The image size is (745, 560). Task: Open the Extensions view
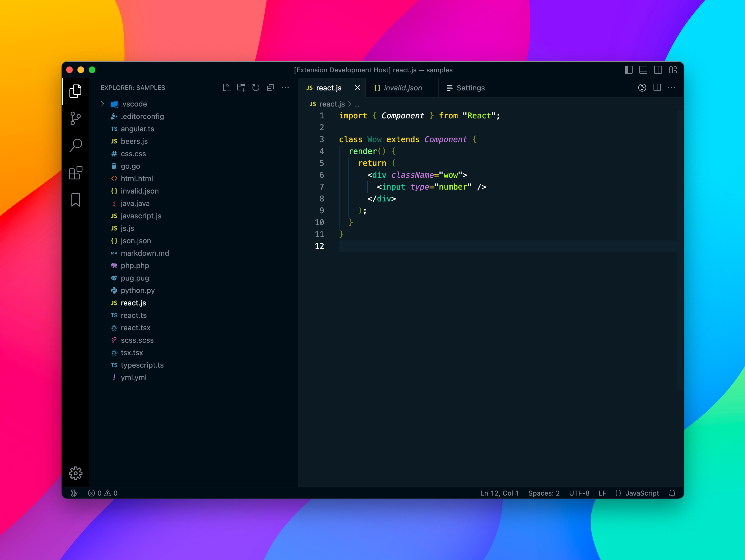75,173
